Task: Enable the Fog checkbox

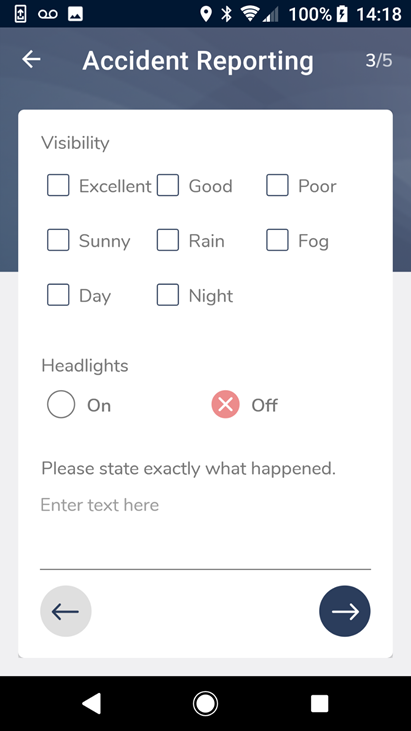Action: click(277, 240)
